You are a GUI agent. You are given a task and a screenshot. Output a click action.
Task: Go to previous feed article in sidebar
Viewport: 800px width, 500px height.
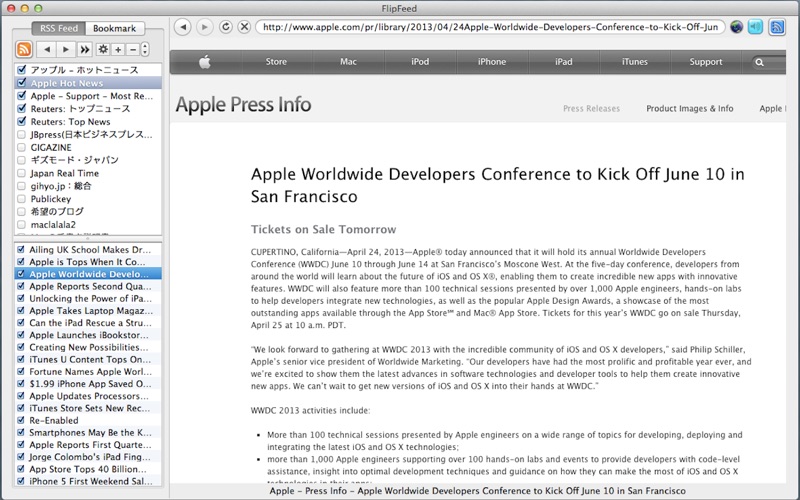point(47,49)
